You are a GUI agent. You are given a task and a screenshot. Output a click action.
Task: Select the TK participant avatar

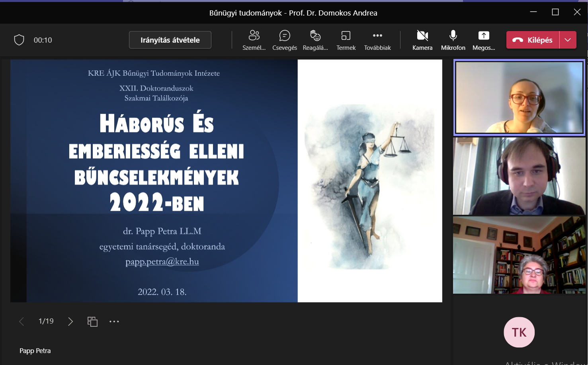click(x=519, y=332)
